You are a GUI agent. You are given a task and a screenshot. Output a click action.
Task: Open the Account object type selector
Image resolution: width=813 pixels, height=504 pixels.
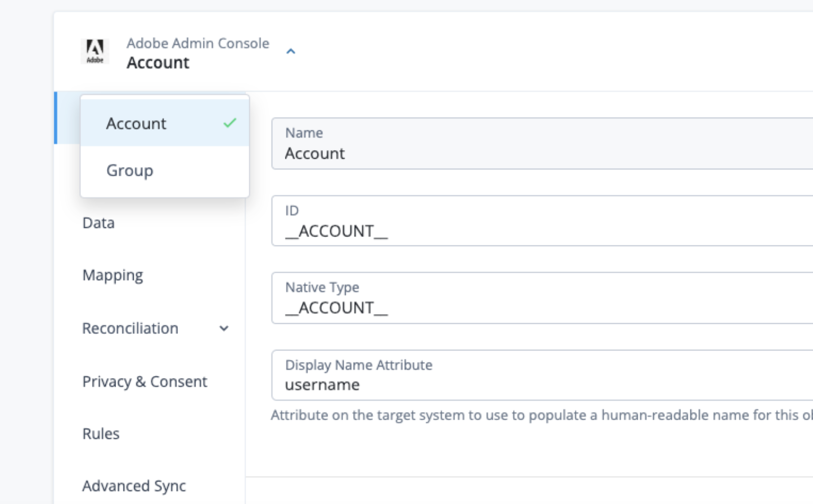click(x=158, y=62)
